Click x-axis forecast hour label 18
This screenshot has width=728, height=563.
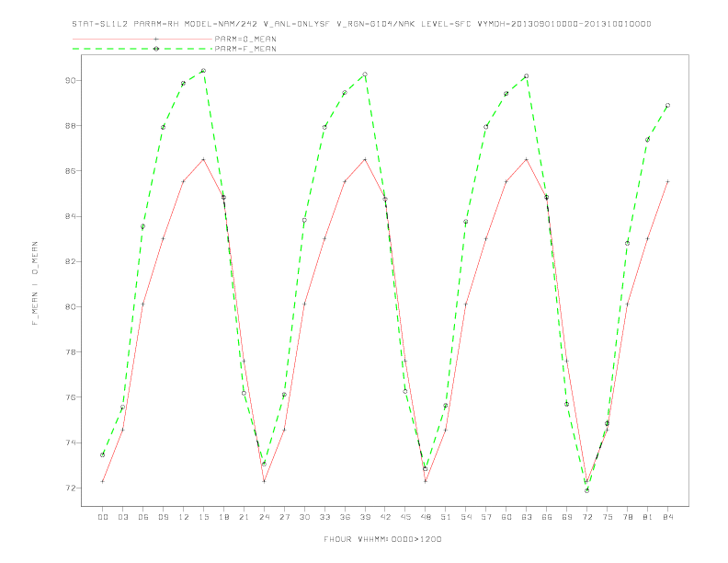[223, 517]
